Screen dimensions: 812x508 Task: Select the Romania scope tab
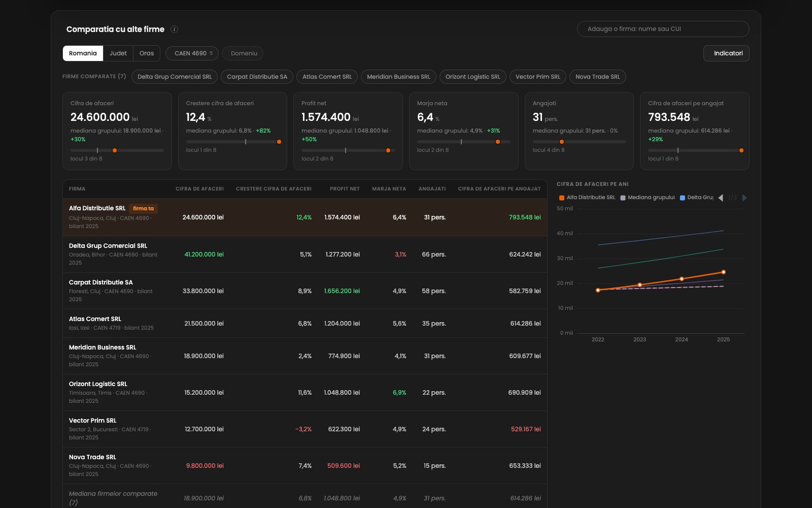point(83,53)
